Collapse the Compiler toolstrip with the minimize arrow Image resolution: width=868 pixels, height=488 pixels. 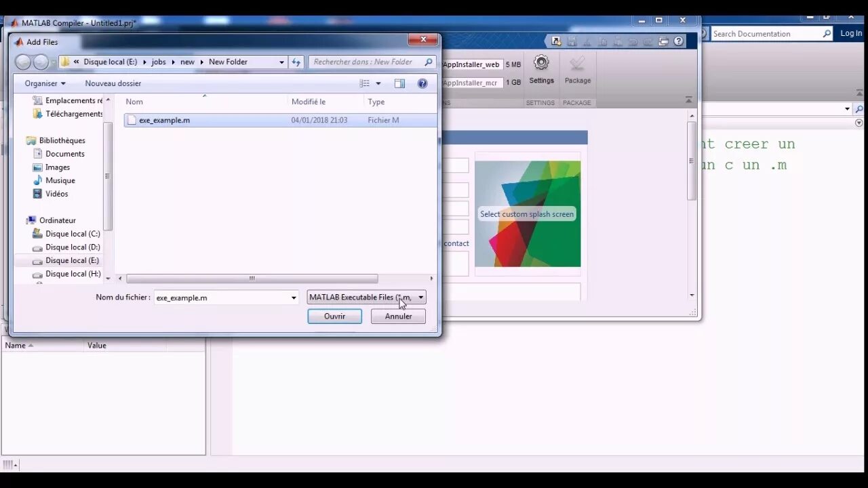(688, 100)
